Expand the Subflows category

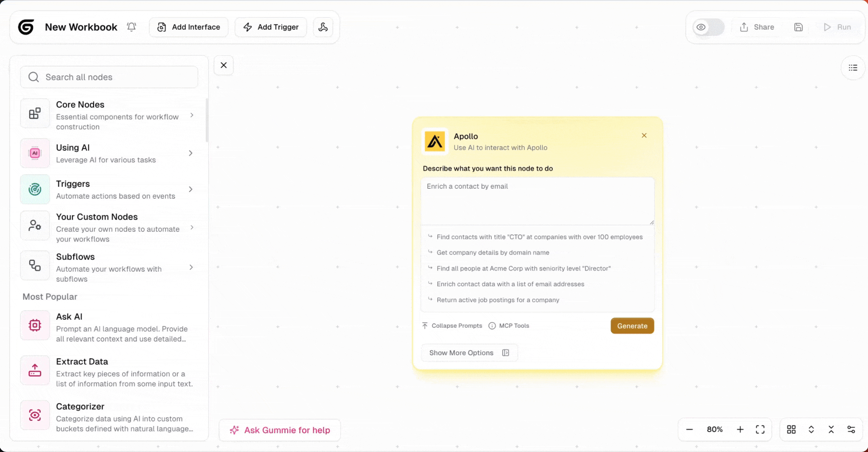(191, 267)
